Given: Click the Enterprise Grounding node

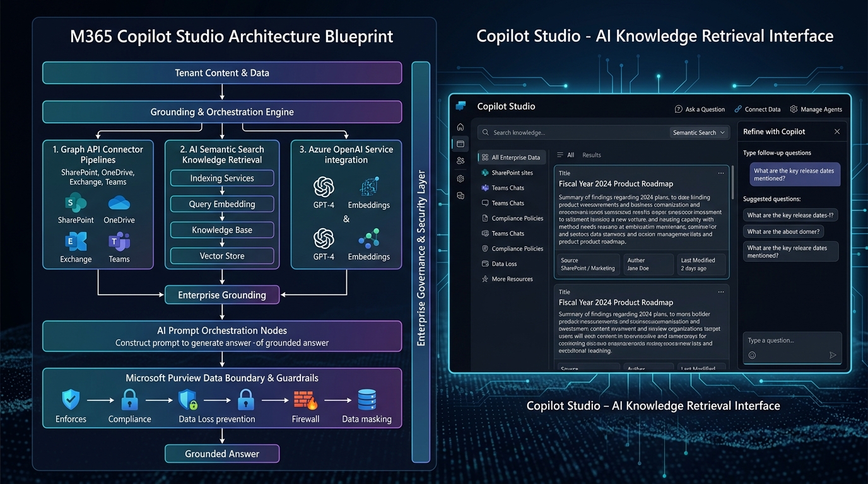Looking at the screenshot, I should tap(222, 295).
